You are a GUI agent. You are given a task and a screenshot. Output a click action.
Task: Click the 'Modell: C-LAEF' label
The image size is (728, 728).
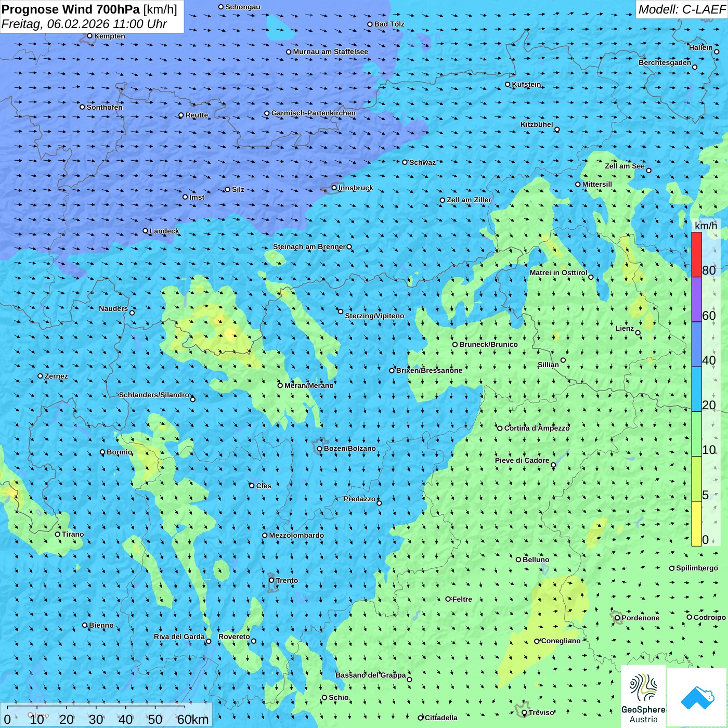click(682, 9)
